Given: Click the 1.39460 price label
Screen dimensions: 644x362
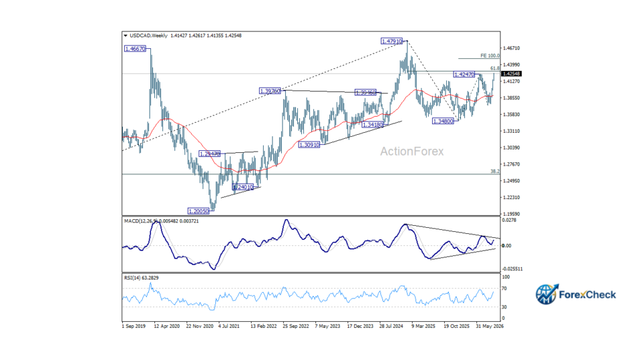Looking at the screenshot, I should pyautogui.click(x=366, y=93).
